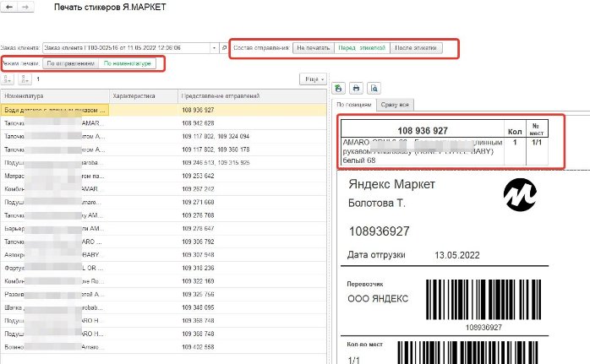Switch to the 'Сразу все' tab
The image size is (590, 364).
pyautogui.click(x=397, y=105)
